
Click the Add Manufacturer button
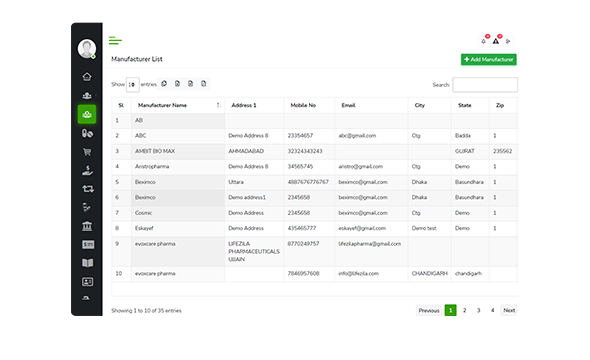tap(488, 59)
